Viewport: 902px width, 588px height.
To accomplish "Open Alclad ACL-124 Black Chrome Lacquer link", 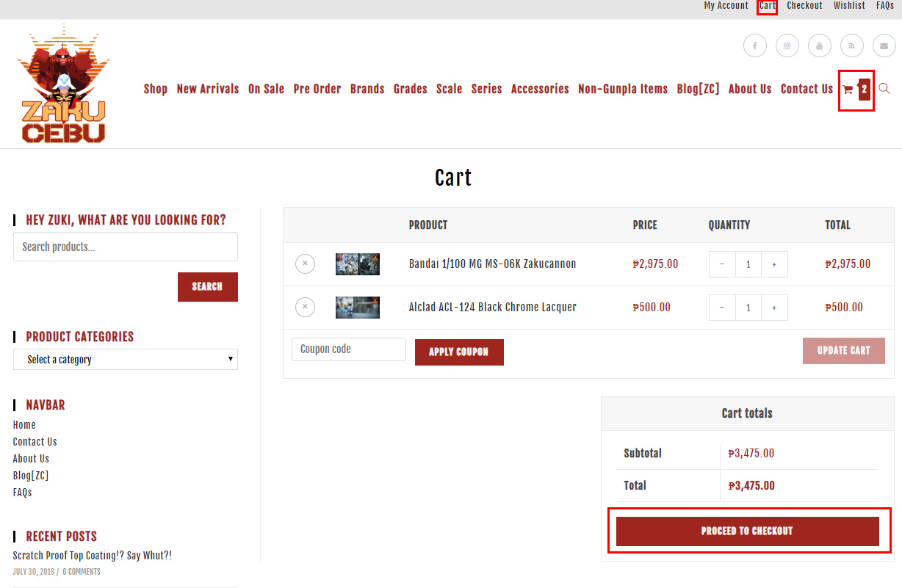I will (493, 307).
